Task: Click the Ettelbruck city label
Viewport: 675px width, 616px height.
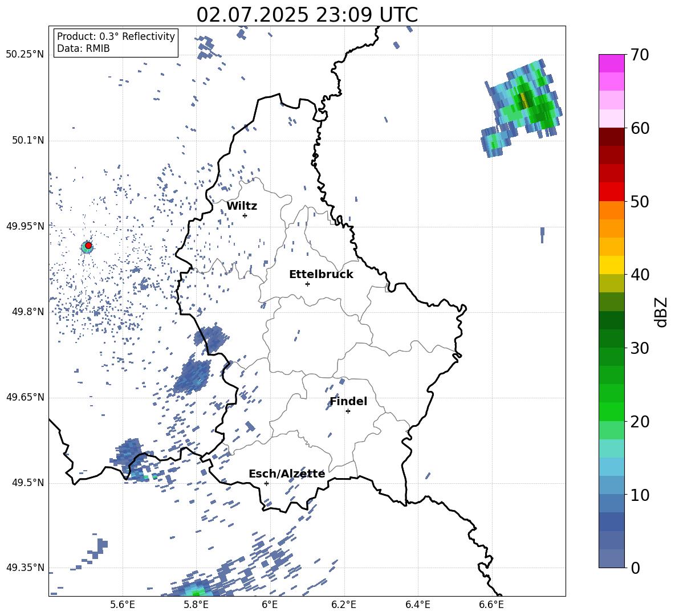Action: click(x=321, y=275)
